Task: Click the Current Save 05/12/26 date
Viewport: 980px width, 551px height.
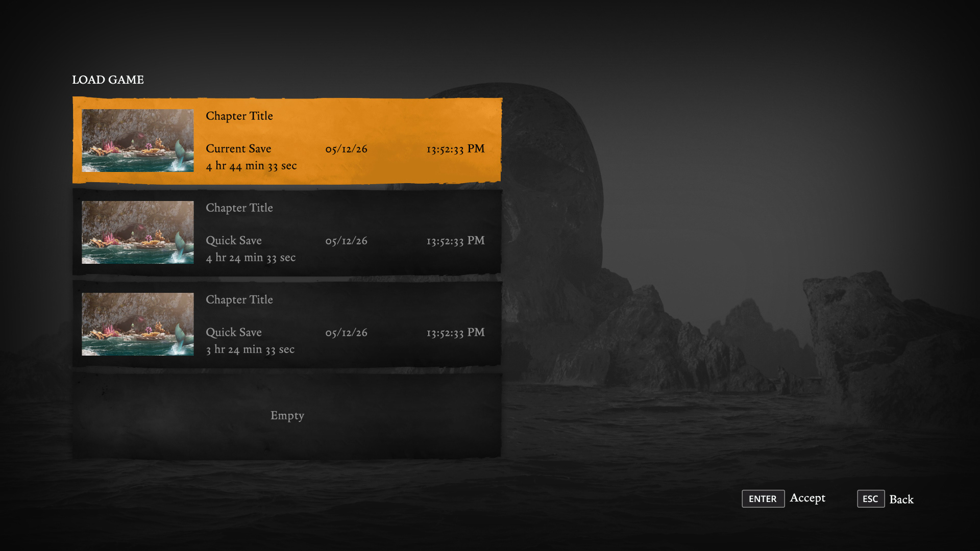Action: coord(346,149)
